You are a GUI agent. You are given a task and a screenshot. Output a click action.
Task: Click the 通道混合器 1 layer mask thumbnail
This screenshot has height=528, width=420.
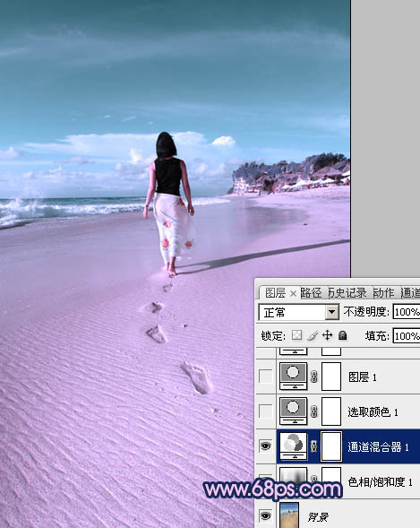(331, 446)
